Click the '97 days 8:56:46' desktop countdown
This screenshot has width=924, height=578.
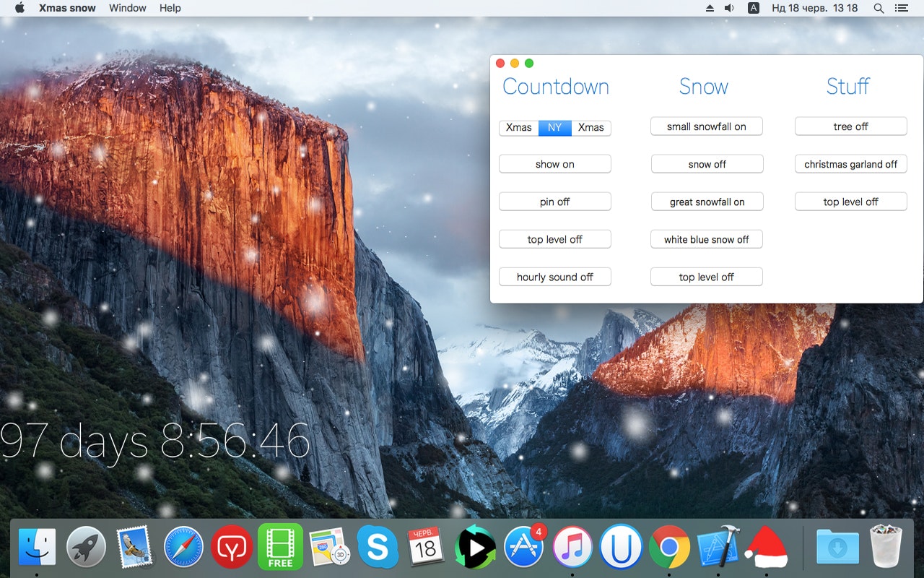tap(154, 441)
